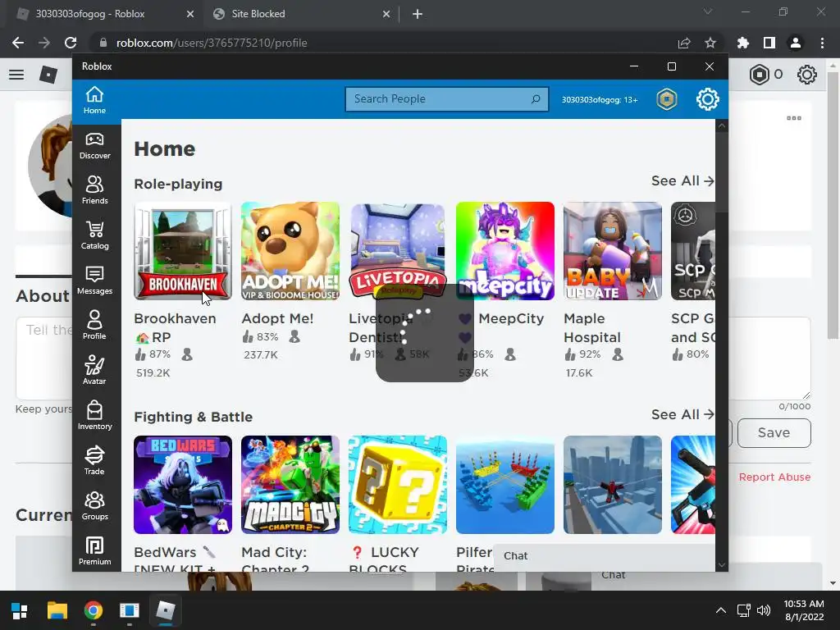Click the Search People field

click(447, 99)
